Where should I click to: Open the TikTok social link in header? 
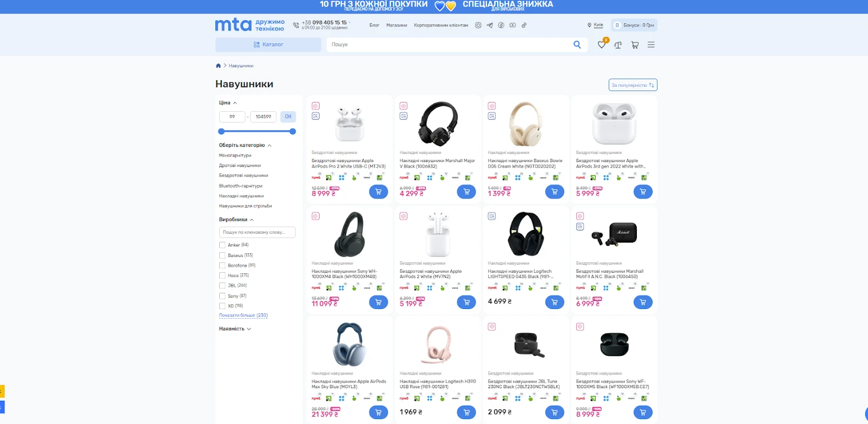[x=524, y=25]
